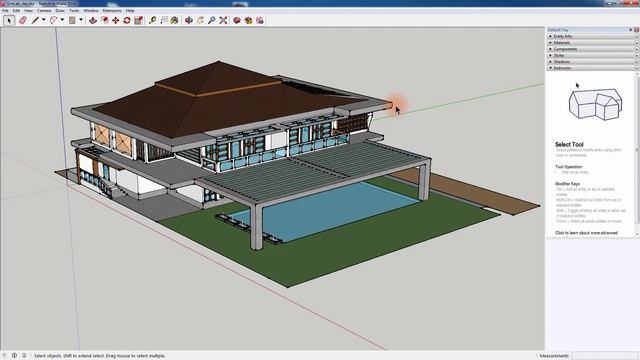This screenshot has height=360, width=640.
Task: Activate the Orbit tool
Action: [x=189, y=20]
